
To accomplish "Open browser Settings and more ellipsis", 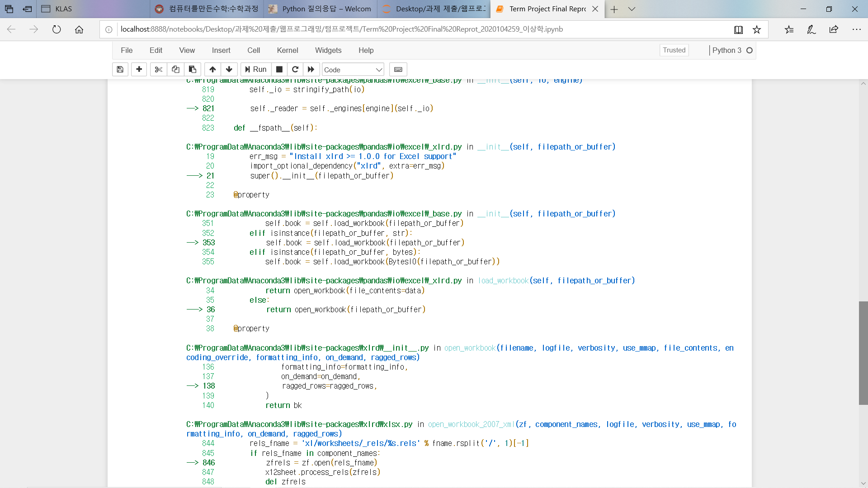I will (857, 29).
